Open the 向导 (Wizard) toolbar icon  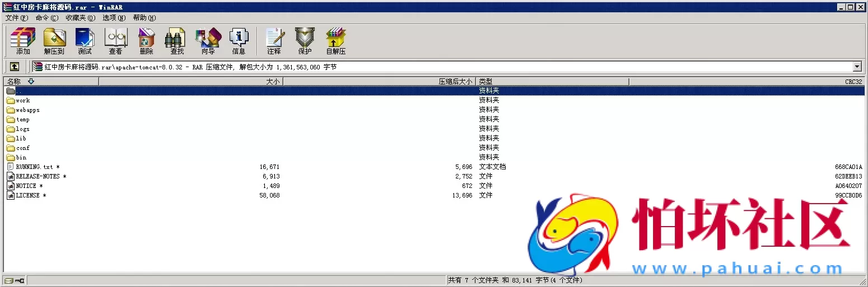coord(208,41)
